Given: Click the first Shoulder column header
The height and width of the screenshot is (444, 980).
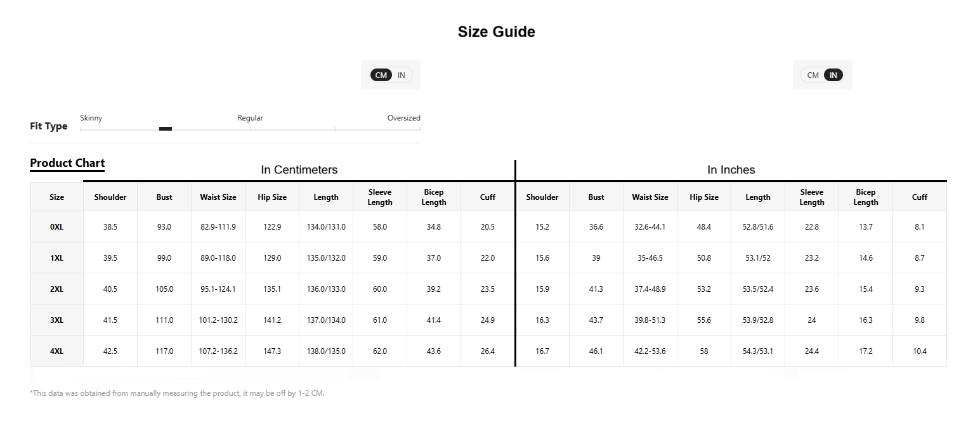Looking at the screenshot, I should [x=110, y=197].
